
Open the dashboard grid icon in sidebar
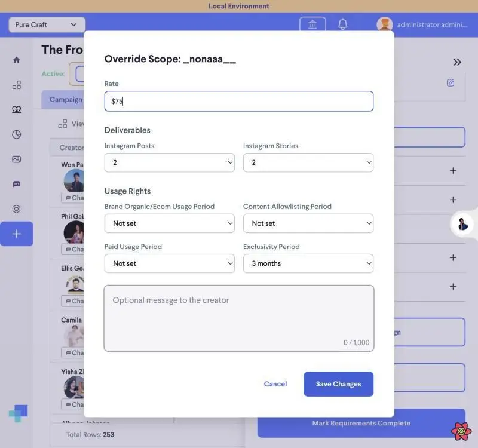(x=17, y=85)
